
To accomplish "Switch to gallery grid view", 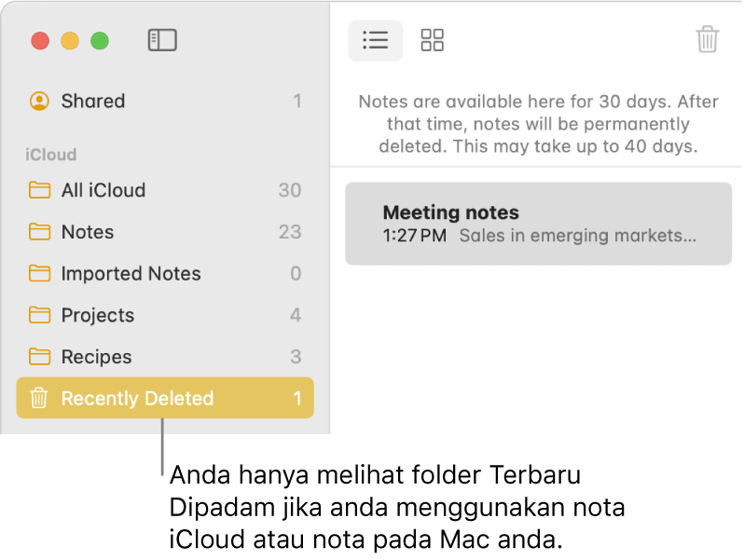I will pos(432,40).
